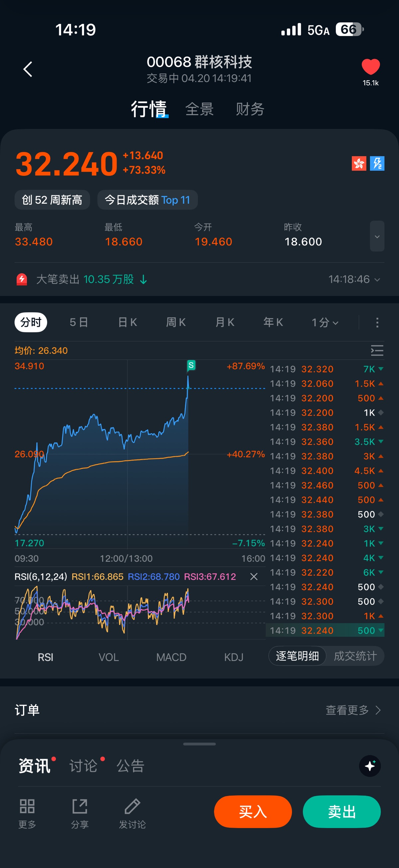
Task: Tap the blue lightning quote icon
Action: (x=377, y=164)
